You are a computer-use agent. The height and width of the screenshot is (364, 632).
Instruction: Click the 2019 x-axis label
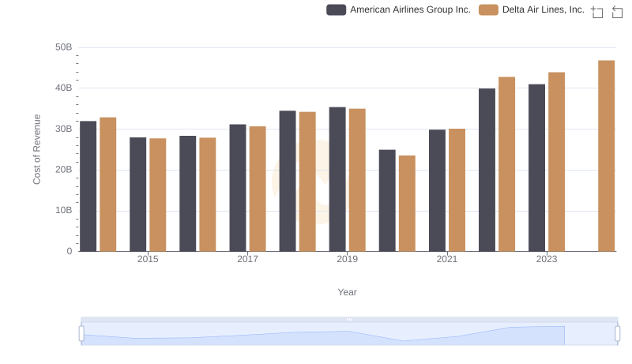347,259
